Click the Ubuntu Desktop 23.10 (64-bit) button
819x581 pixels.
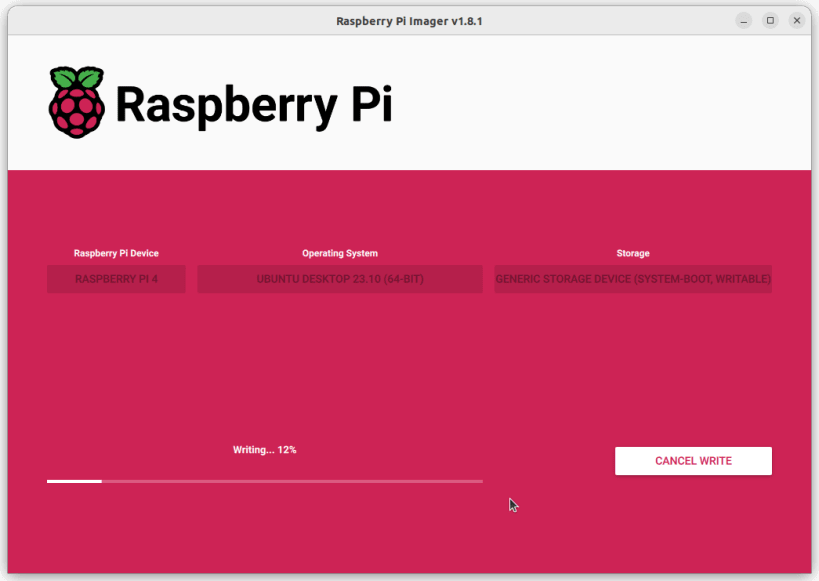(340, 279)
